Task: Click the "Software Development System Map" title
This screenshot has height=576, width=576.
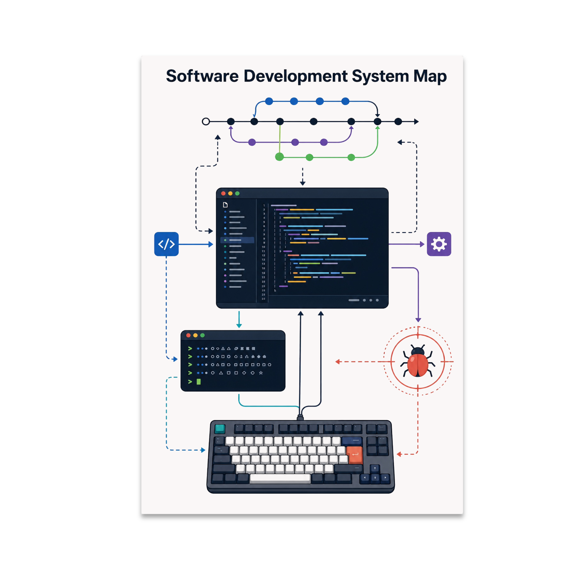Action: [x=306, y=76]
